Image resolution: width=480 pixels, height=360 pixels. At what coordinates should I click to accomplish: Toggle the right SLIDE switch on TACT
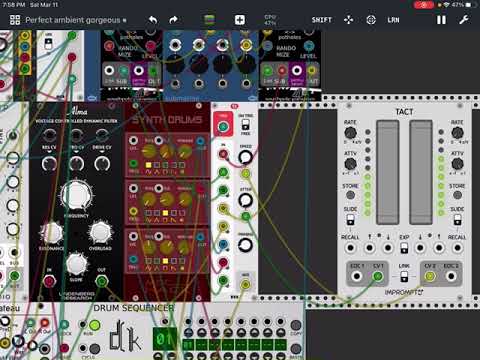pos(457,220)
